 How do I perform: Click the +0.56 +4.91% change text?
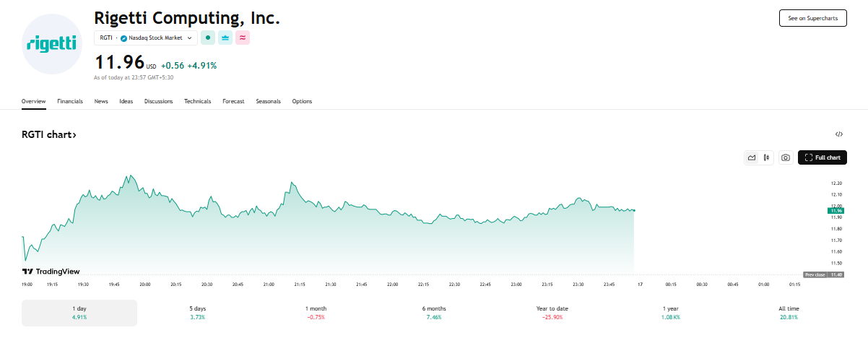pos(189,65)
